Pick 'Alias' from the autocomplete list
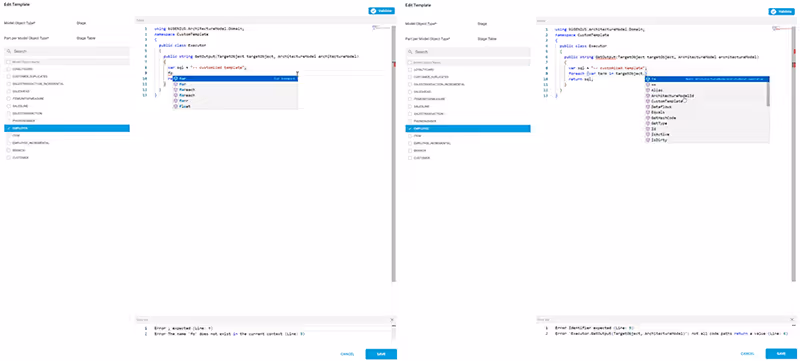The width and height of the screenshot is (800, 361). [x=706, y=90]
